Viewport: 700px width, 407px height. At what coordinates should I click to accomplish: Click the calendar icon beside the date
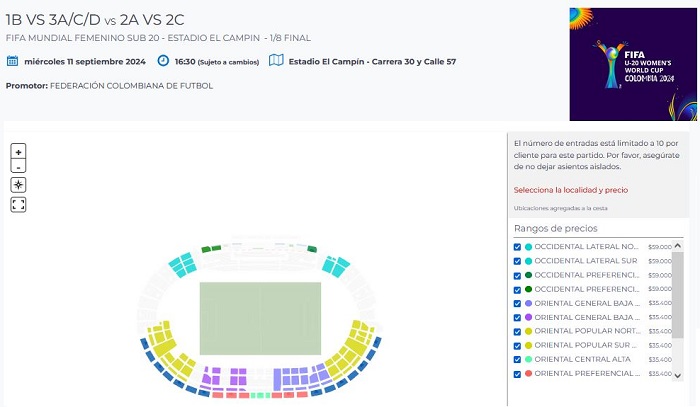tap(12, 61)
